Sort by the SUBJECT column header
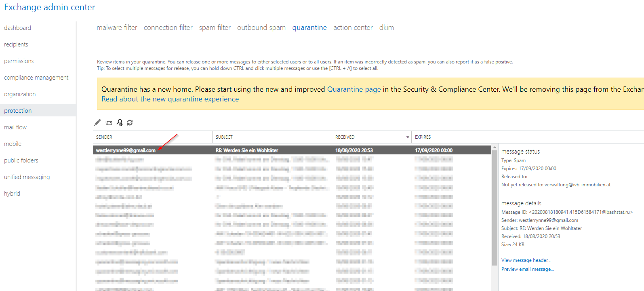Viewport: 644px width, 291px height. coord(272,137)
